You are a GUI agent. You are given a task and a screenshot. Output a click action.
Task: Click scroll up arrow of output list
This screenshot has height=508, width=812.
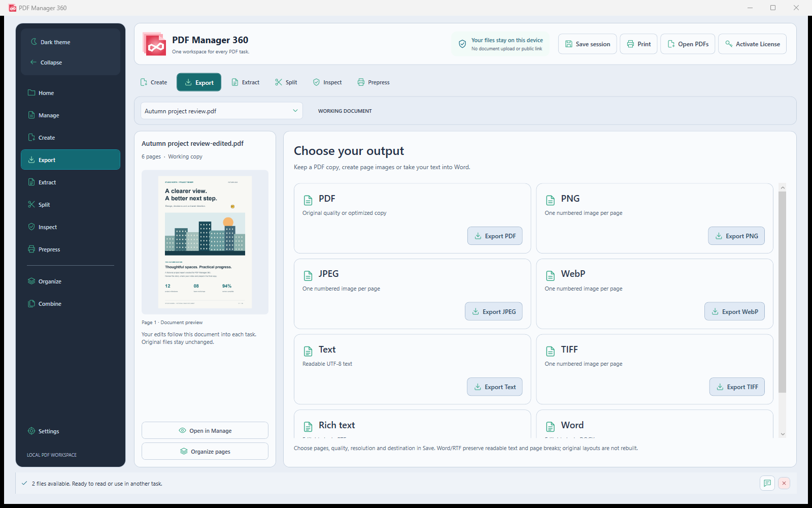pos(783,187)
